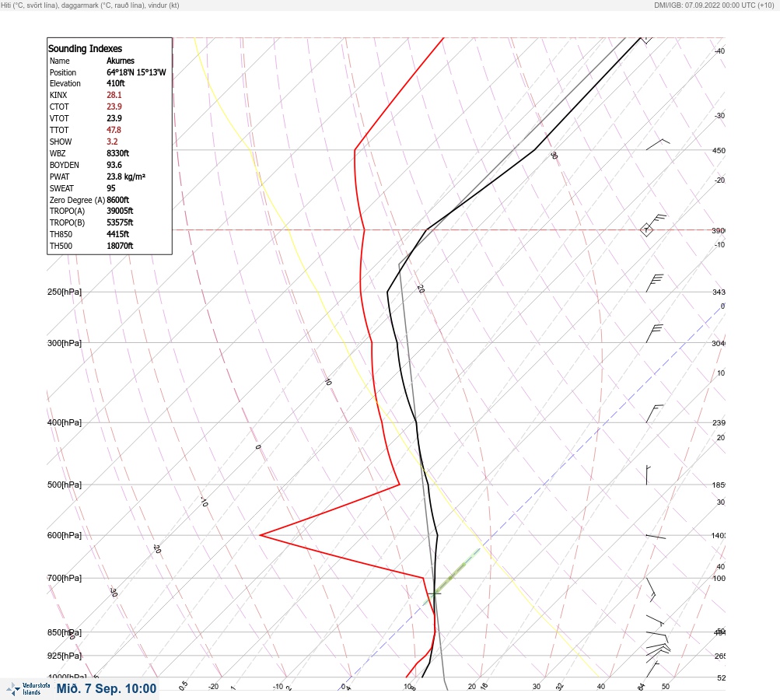The width and height of the screenshot is (780, 700).
Task: Click the wind barb at 850 hPa
Action: 657,637
